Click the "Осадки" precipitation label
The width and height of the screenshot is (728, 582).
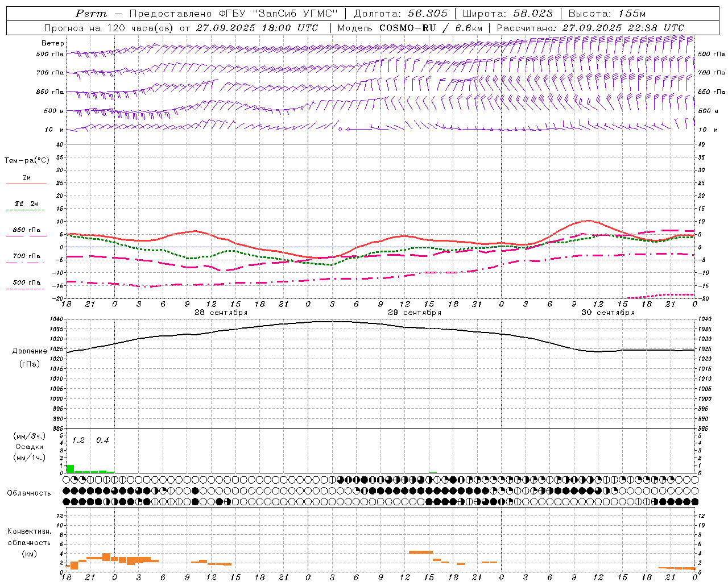click(30, 447)
